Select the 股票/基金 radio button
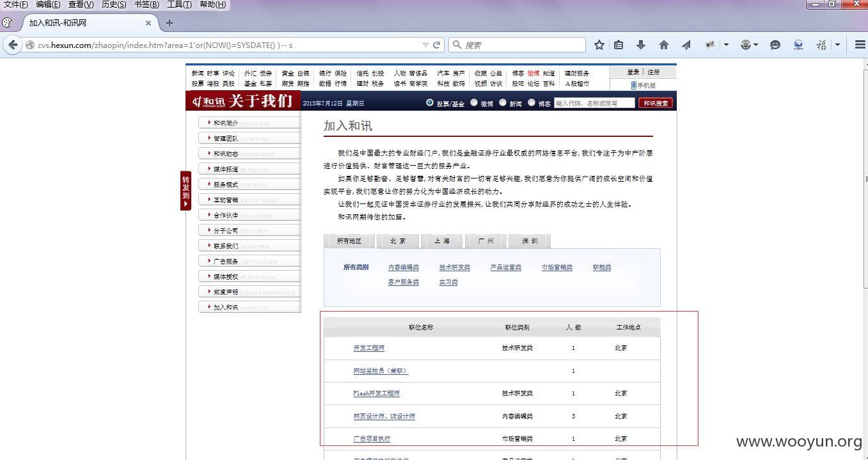868x460 pixels. point(430,102)
